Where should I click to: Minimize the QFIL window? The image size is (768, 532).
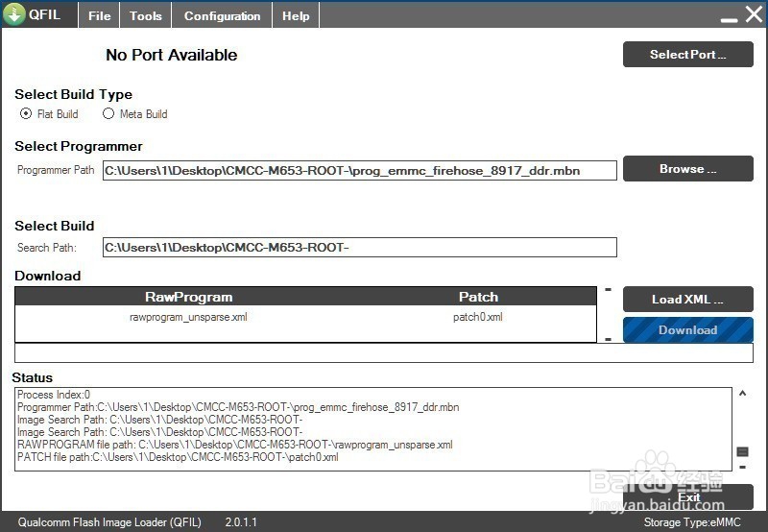coord(729,19)
